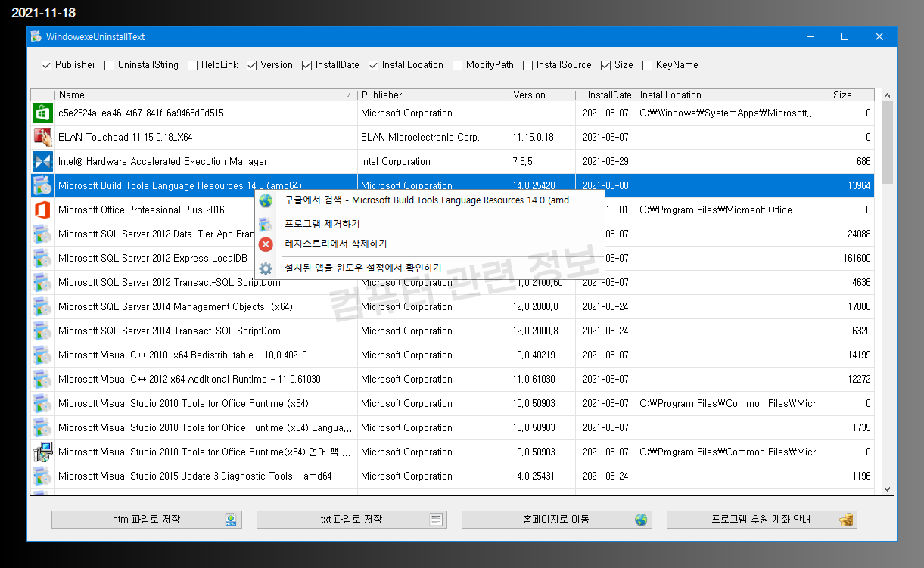Click scrollbar up arrow of program list
The width and height of the screenshot is (924, 568).
(888, 95)
